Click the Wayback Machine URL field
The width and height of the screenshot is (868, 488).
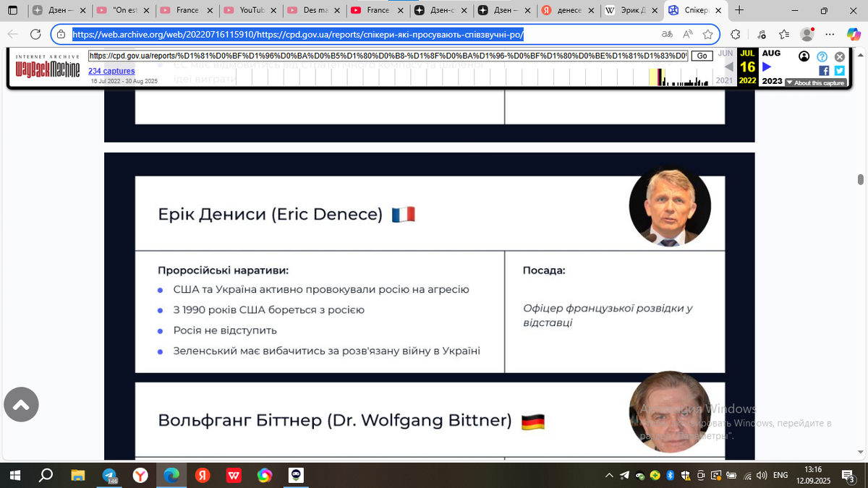pos(388,56)
